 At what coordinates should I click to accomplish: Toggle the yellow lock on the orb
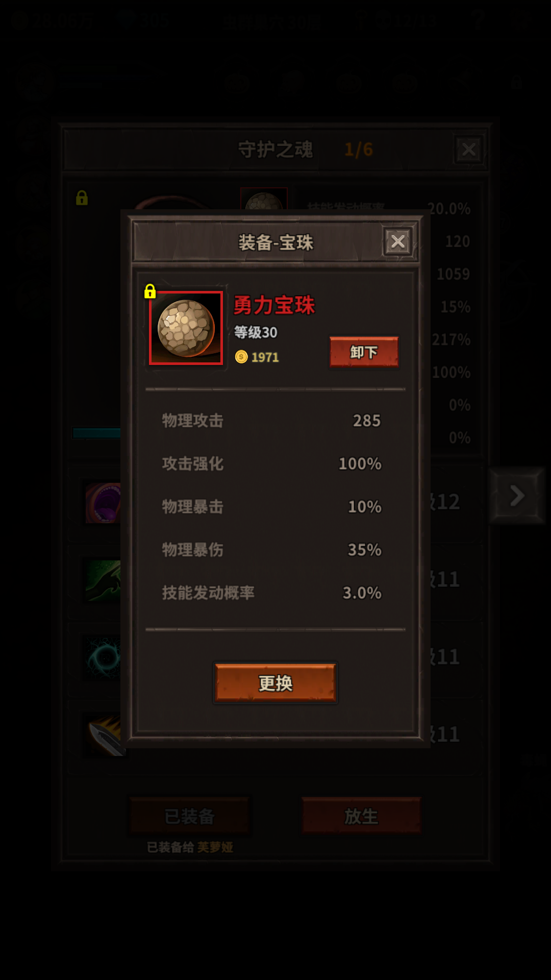click(149, 291)
